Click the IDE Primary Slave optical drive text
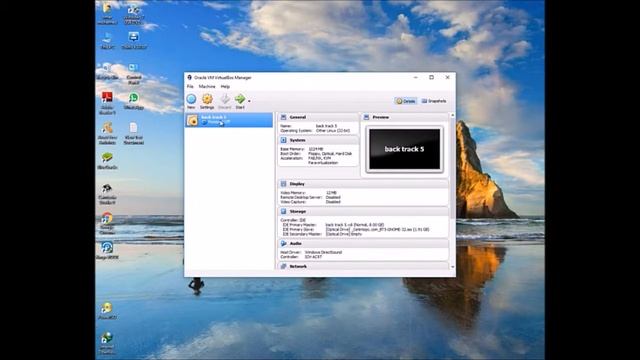Screen dimensions: 640x360 click(x=377, y=229)
